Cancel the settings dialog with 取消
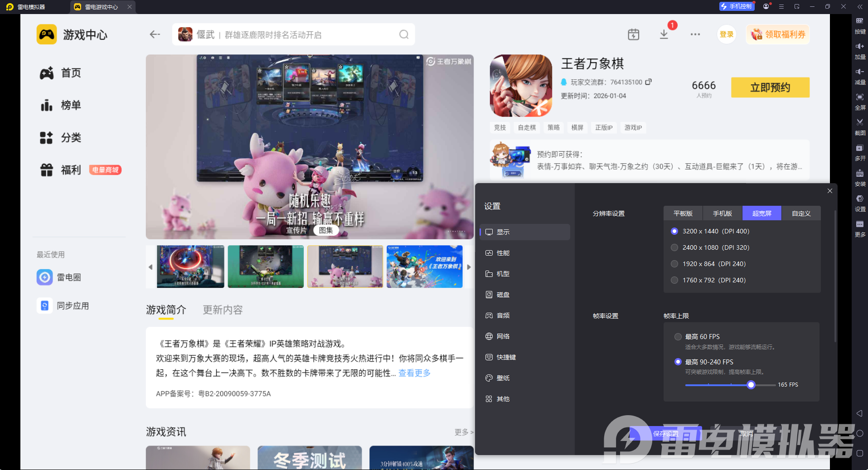Viewport: 868px width, 470px height. pos(746,434)
